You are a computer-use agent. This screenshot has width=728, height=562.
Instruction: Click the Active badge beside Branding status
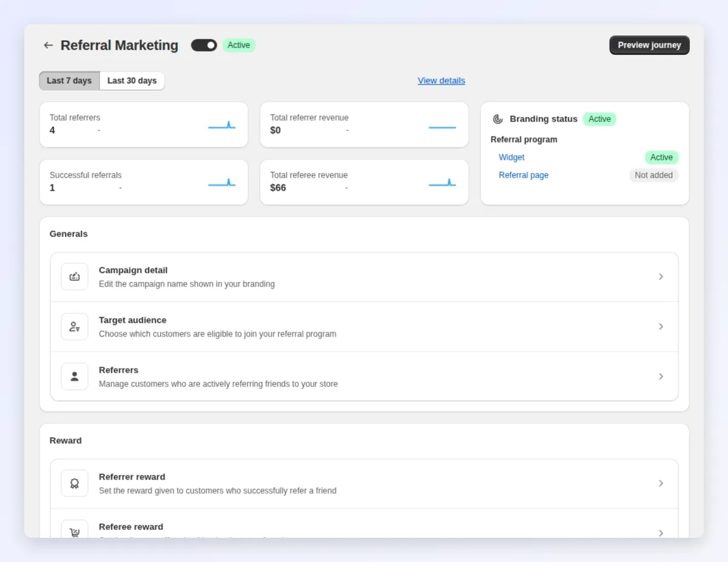[599, 119]
